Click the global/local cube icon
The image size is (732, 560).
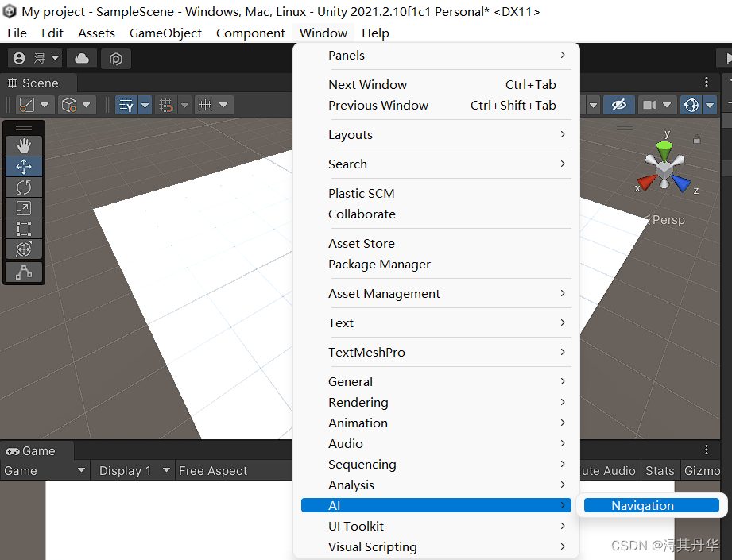point(69,105)
